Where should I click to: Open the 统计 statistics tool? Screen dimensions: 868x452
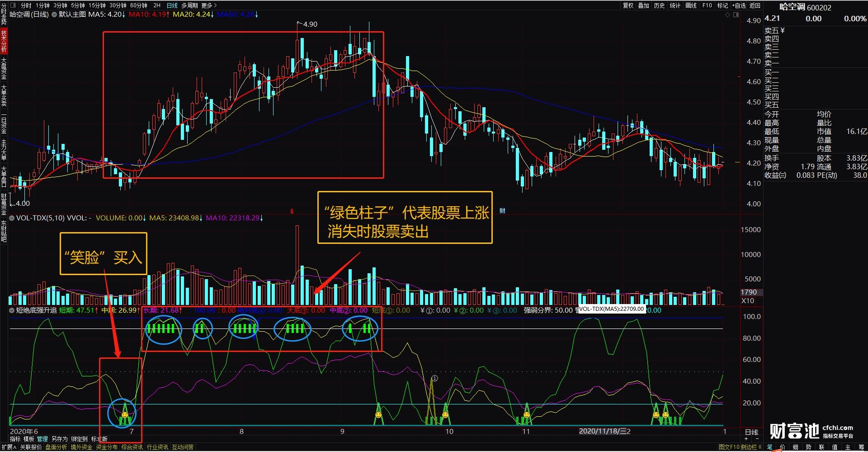[x=675, y=5]
